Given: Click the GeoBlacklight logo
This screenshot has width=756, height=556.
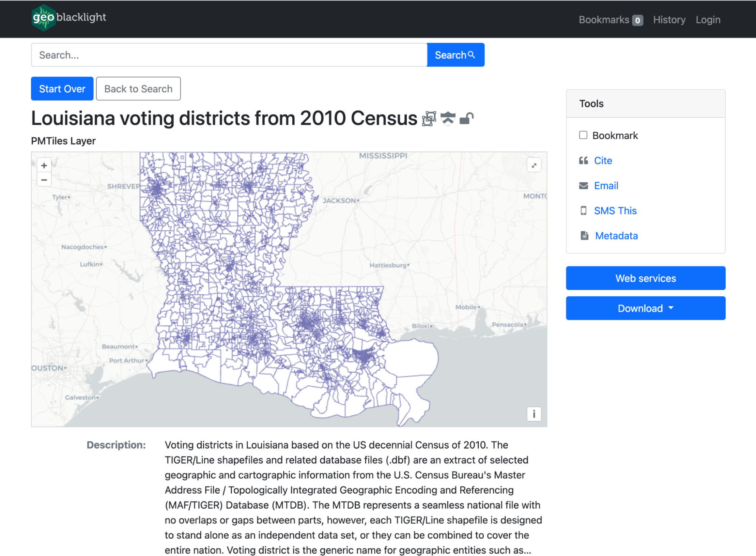Looking at the screenshot, I should coord(69,18).
